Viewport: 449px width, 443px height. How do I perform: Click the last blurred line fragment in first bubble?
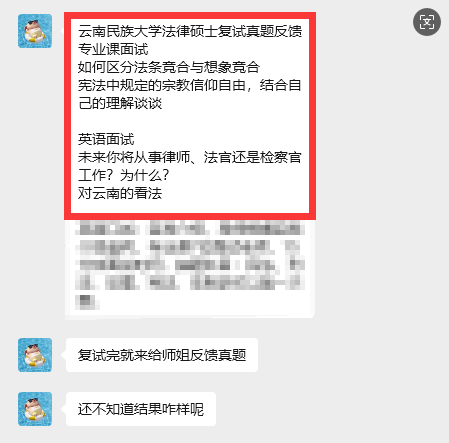click(x=87, y=302)
